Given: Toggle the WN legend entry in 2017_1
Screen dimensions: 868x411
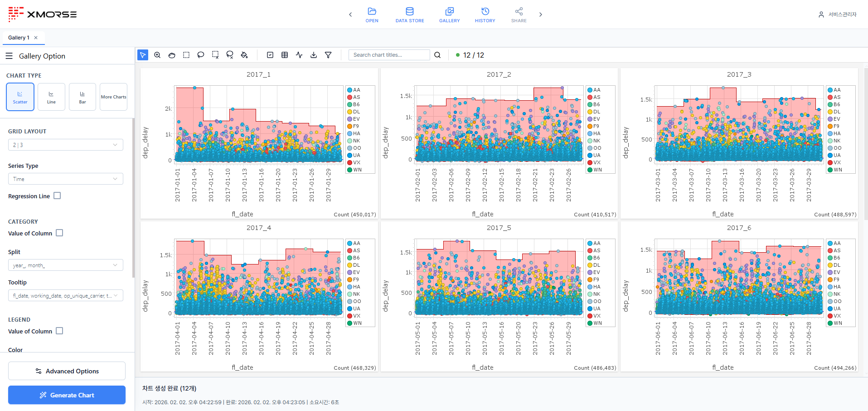Looking at the screenshot, I should 354,170.
